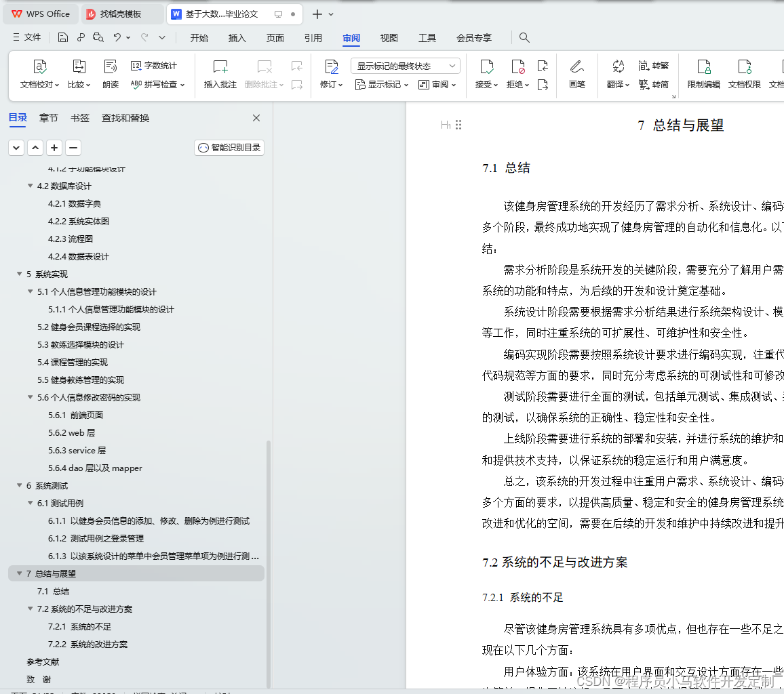This screenshot has height=694, width=784.
Task: Jump to 参考文献 in outline
Action: pyautogui.click(x=43, y=661)
